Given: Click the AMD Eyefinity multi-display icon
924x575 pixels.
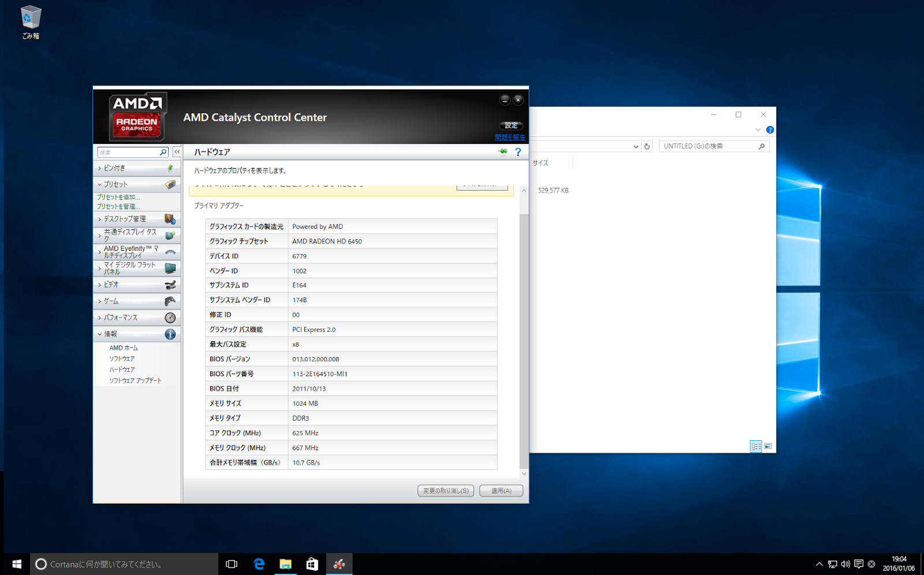Looking at the screenshot, I should (x=170, y=252).
